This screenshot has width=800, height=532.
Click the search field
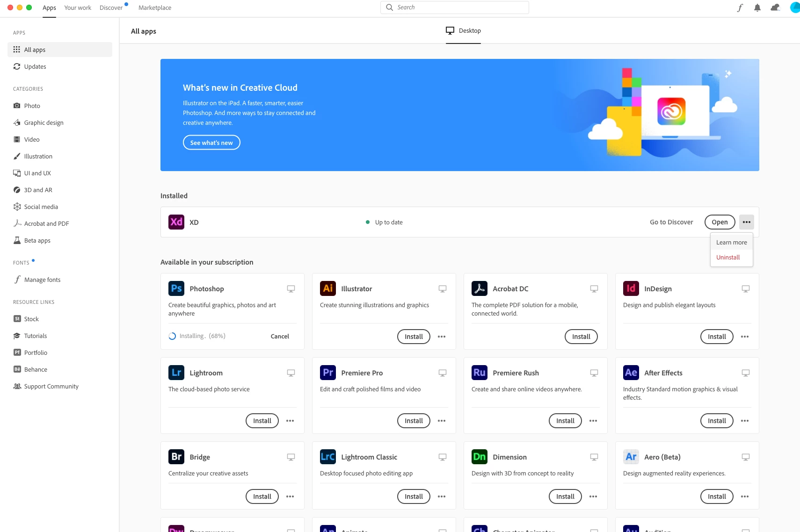455,7
